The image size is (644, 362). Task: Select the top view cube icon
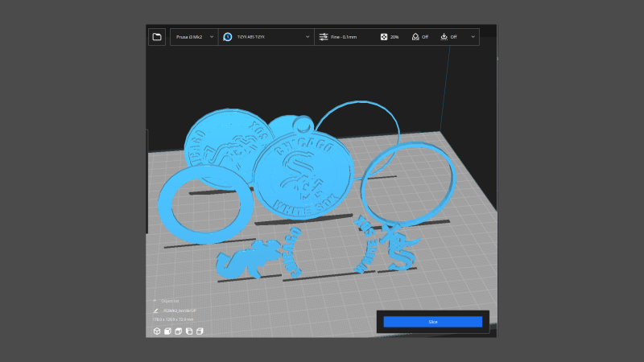(178, 331)
